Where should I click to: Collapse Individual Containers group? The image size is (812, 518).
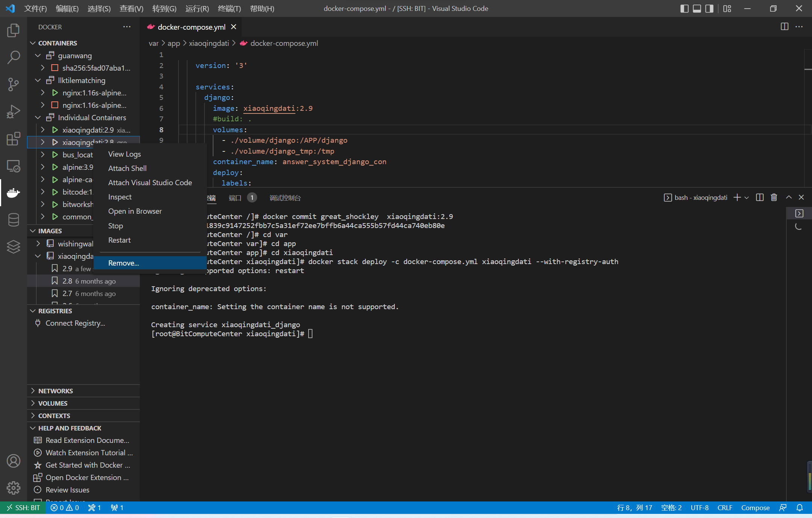pyautogui.click(x=38, y=118)
